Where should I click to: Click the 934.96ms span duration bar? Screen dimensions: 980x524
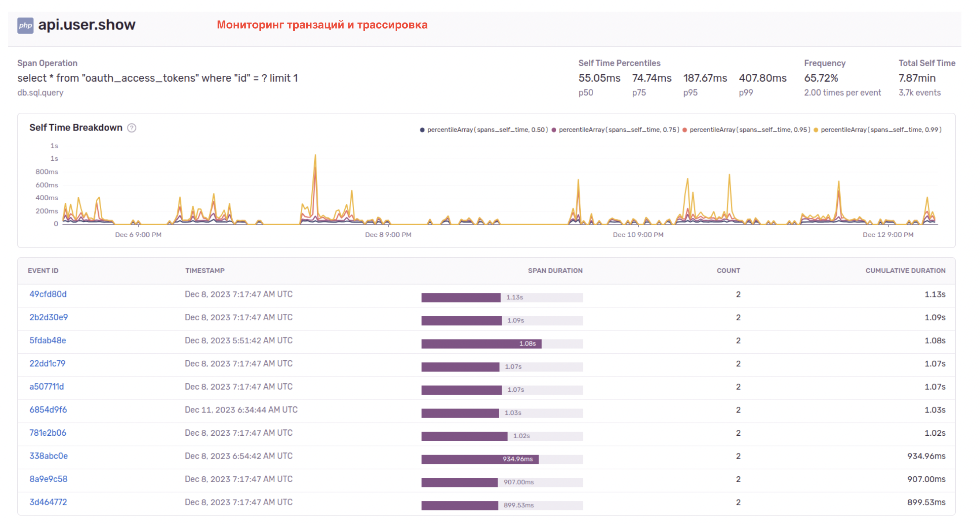tap(480, 459)
